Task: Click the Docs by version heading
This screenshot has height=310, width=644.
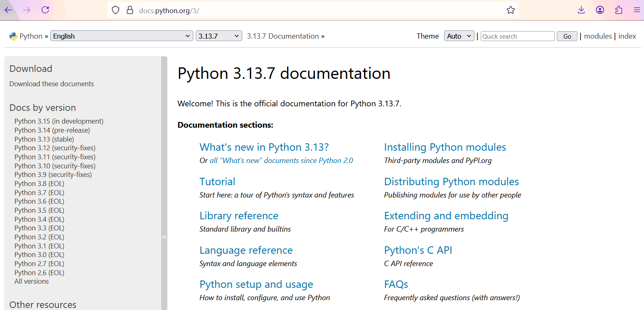Action: click(43, 108)
